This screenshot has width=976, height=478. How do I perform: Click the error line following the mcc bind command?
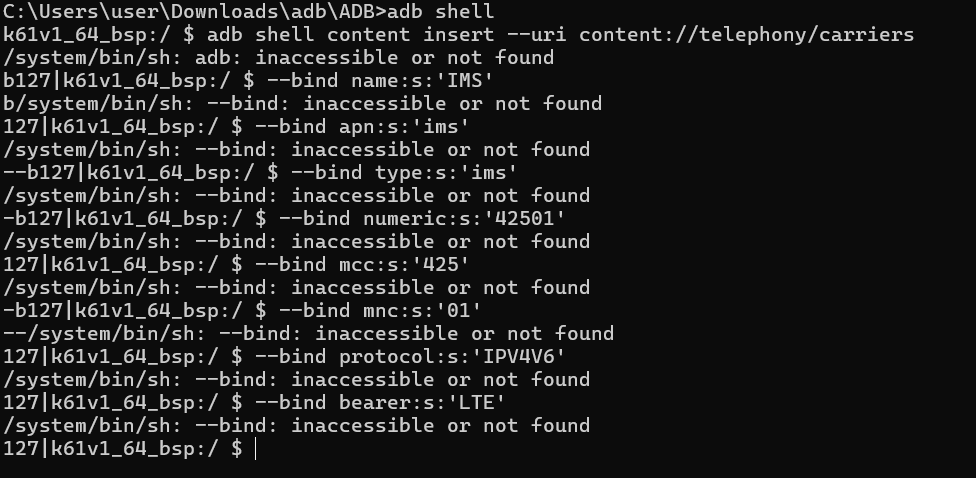tap(296, 288)
